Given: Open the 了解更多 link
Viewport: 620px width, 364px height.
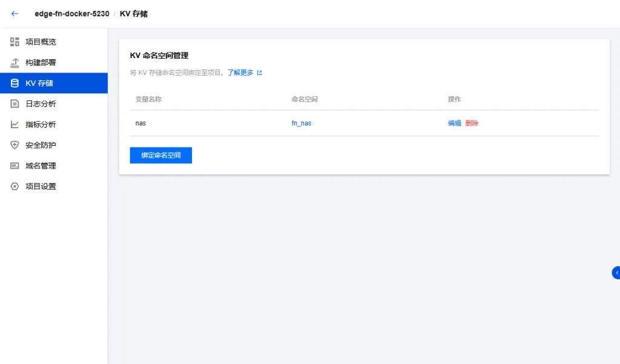Looking at the screenshot, I should (x=240, y=73).
